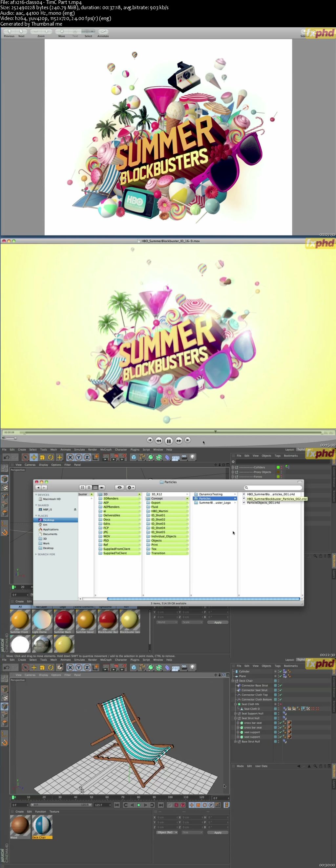Image resolution: width=336 pixels, height=868 pixels.
Task: Collapse the Deck Chair hierarchy
Action: point(233,681)
